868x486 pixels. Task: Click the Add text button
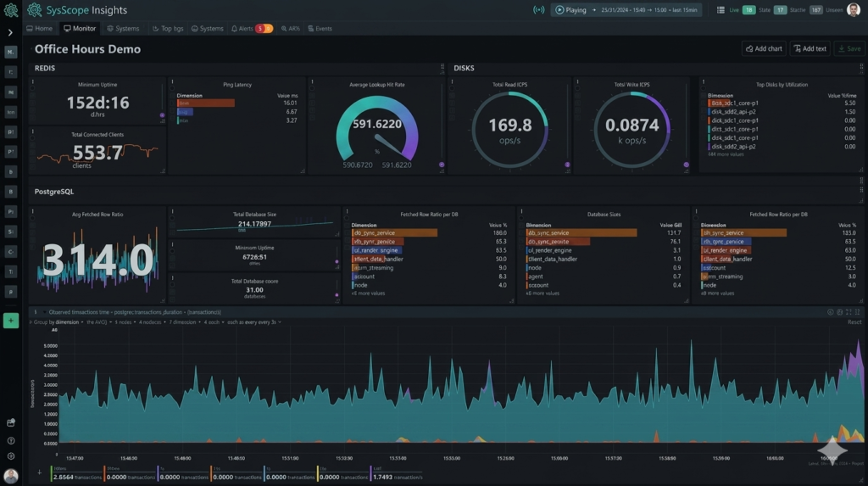coord(810,48)
